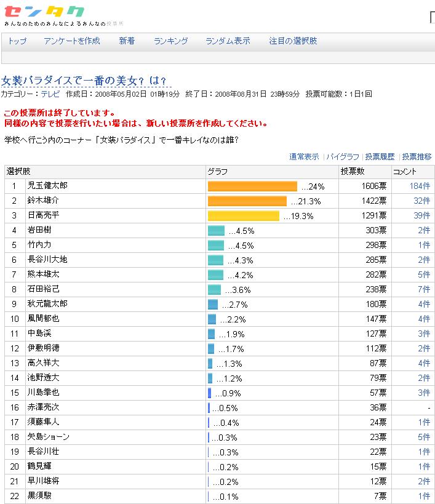
Task: Open the トップ navigation tab
Action: tap(17, 41)
